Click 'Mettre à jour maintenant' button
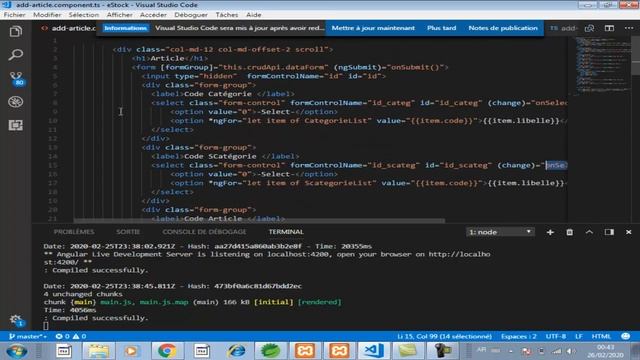The height and width of the screenshot is (360, 640). [373, 28]
